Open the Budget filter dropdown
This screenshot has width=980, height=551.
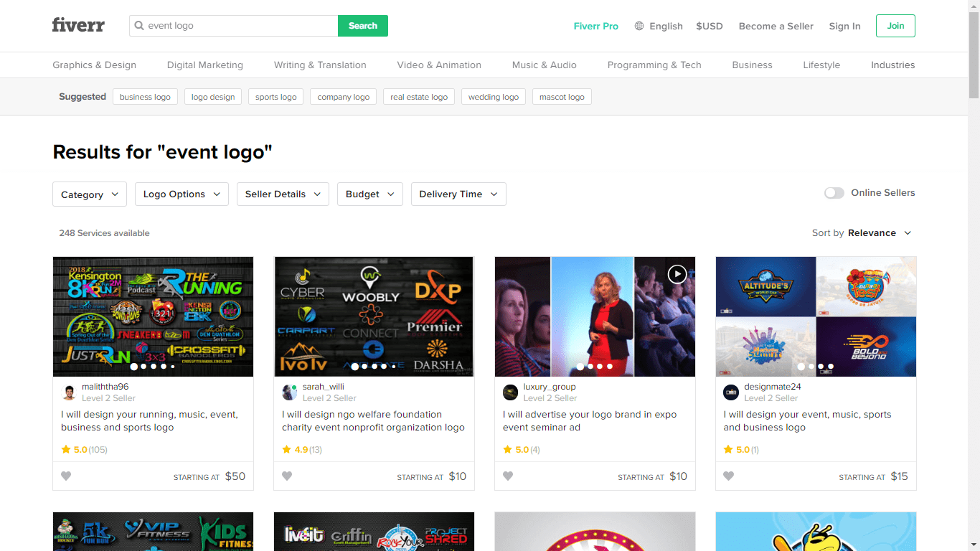pyautogui.click(x=370, y=194)
